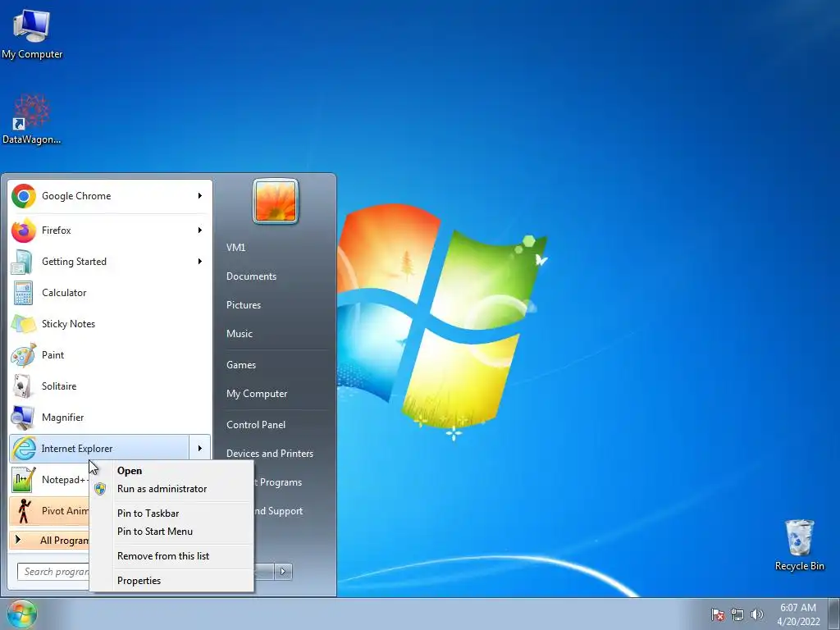Click the Shield icon beside Run as administrator

pos(100,489)
